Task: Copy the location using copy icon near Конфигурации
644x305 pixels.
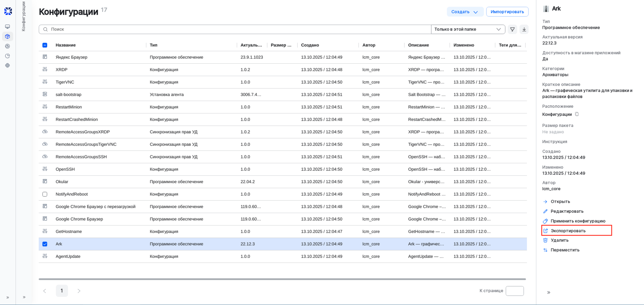Action: tap(577, 114)
